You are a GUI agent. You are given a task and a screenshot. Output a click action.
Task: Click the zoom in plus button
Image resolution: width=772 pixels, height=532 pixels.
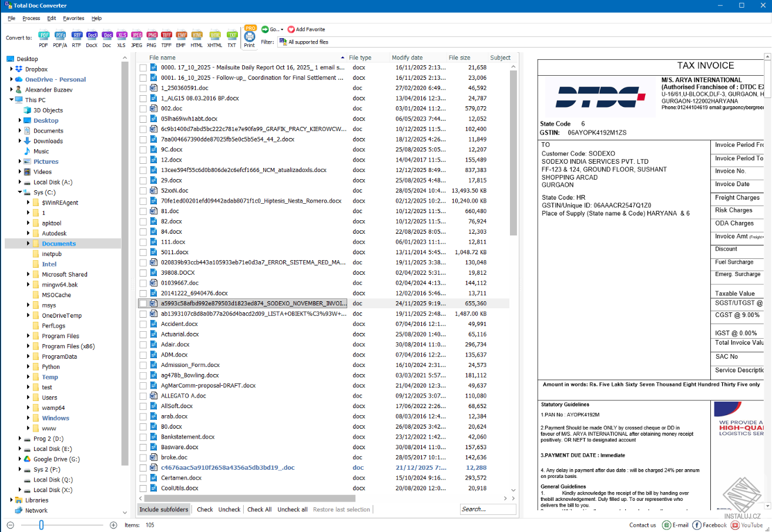click(x=113, y=525)
